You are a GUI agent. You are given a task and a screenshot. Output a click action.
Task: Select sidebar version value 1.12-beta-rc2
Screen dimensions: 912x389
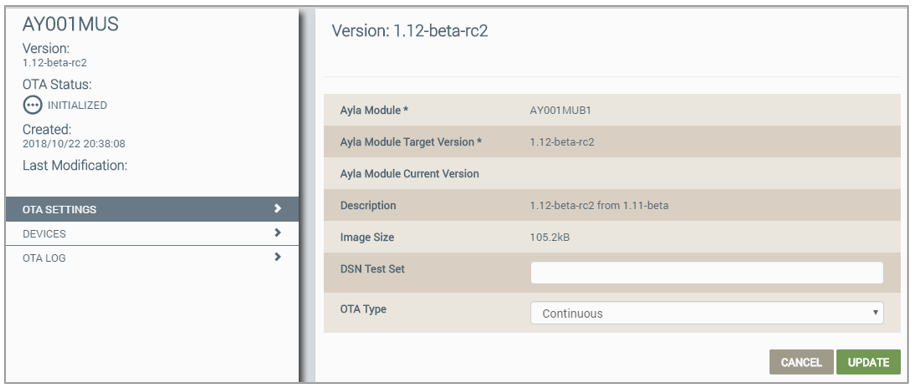pos(55,63)
